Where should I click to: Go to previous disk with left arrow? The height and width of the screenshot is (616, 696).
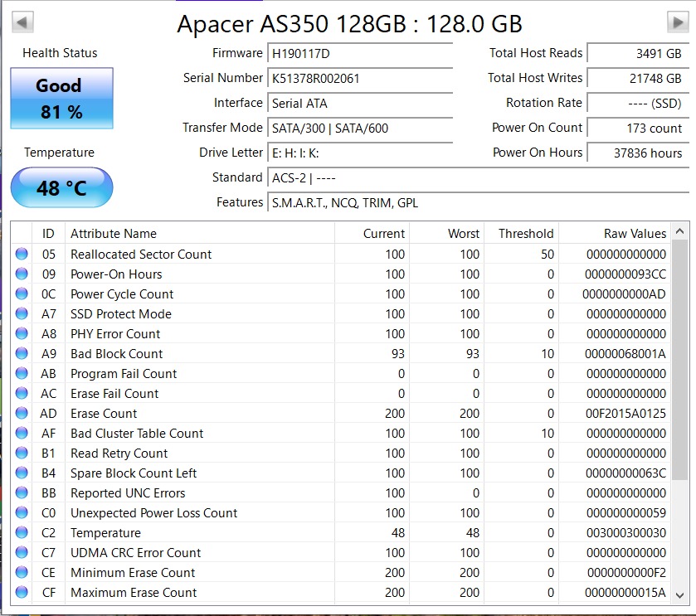pyautogui.click(x=22, y=22)
